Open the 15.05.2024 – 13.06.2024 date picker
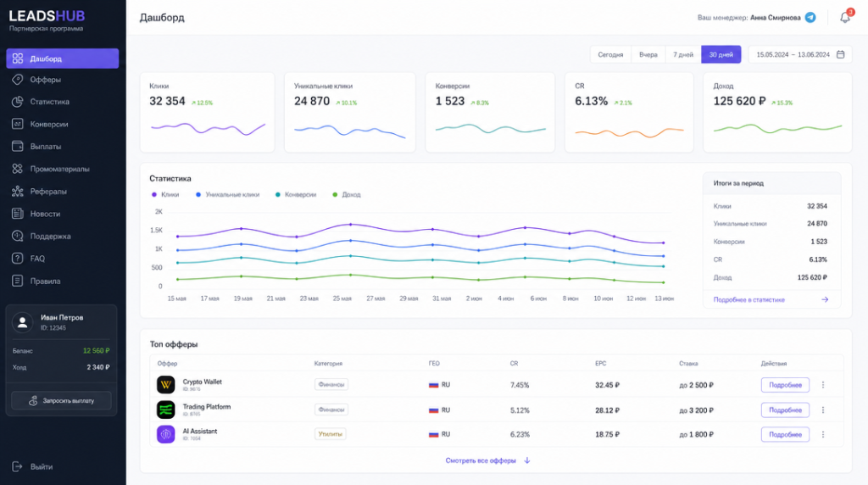 point(800,54)
